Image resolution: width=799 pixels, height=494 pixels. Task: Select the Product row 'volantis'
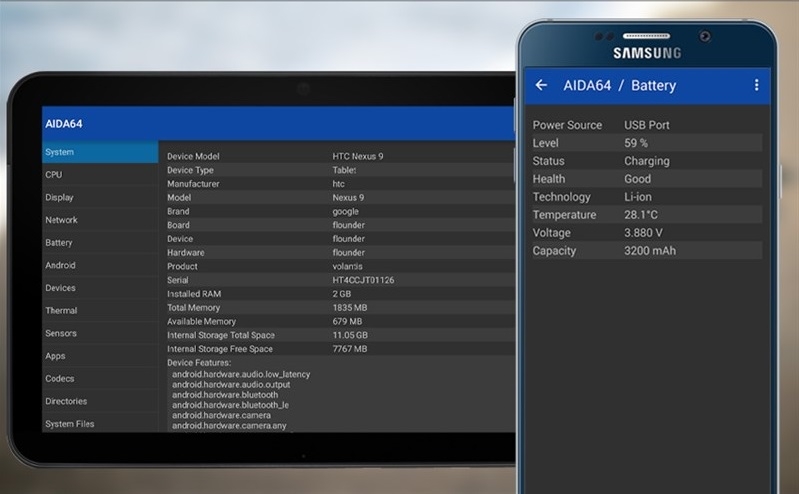340,267
